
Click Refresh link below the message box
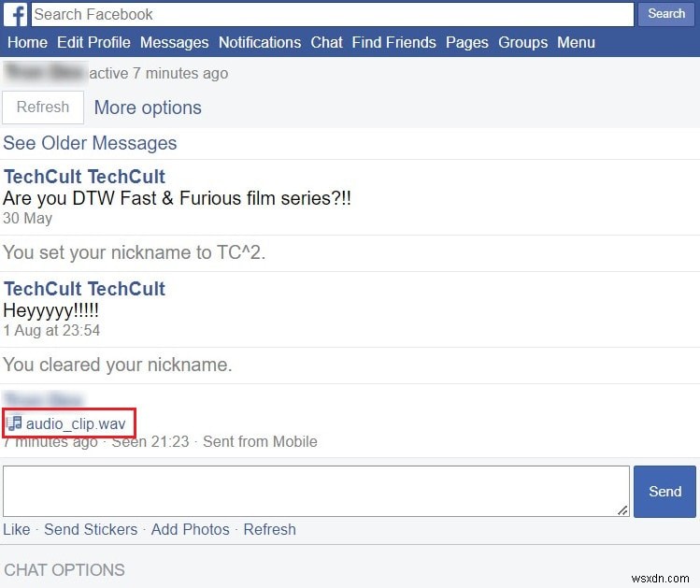(270, 529)
